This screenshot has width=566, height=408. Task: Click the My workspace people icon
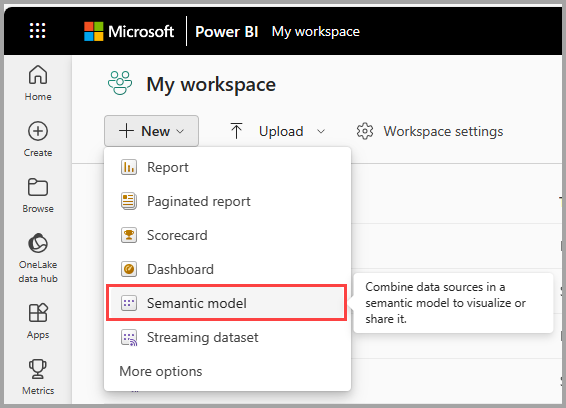pos(120,83)
